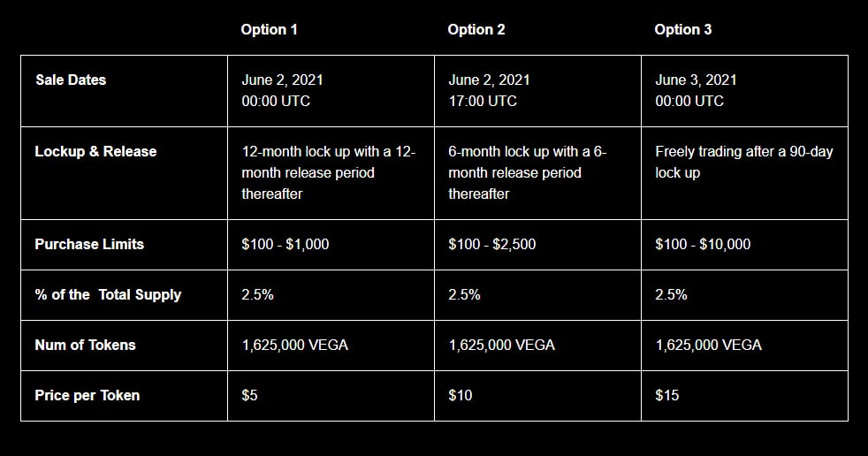Image resolution: width=868 pixels, height=456 pixels.
Task: Click the % of the Total Supply label
Action: click(108, 295)
